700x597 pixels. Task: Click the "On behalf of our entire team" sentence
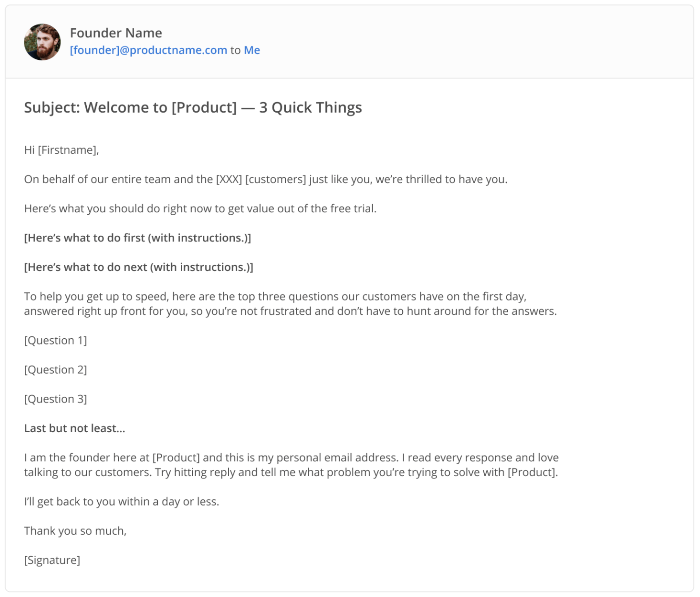click(x=265, y=180)
